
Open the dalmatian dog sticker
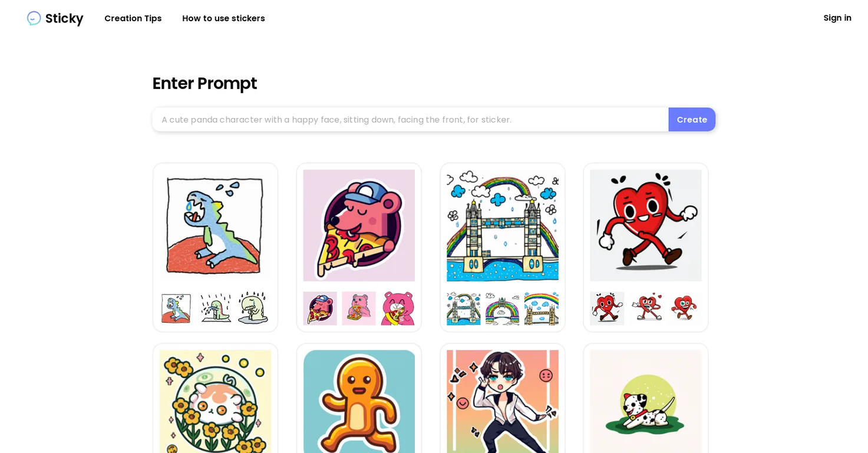point(646,402)
